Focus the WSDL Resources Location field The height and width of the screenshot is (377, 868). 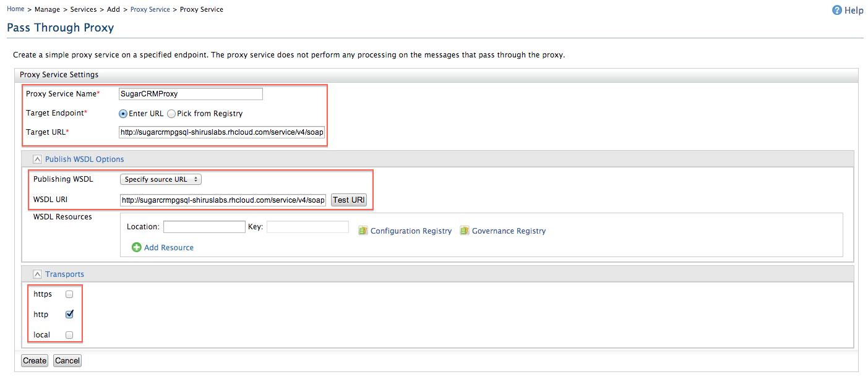coord(204,227)
